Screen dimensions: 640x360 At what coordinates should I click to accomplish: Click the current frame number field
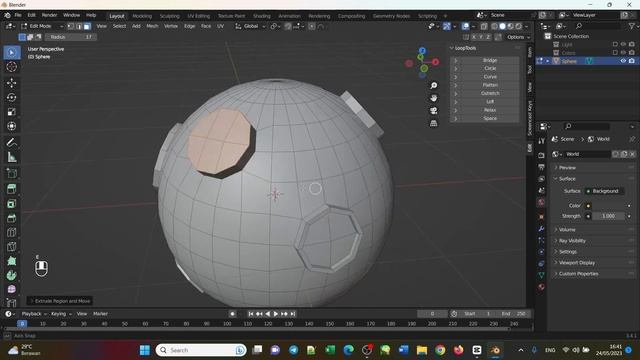pyautogui.click(x=432, y=314)
